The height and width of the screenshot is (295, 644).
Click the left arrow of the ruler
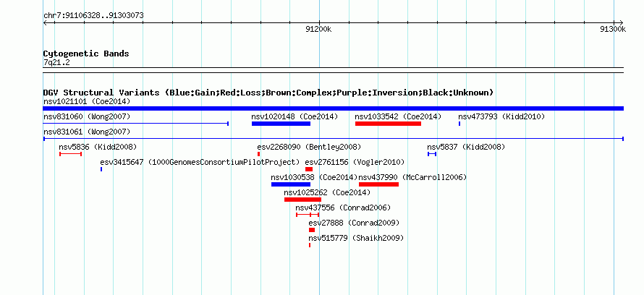[46, 23]
